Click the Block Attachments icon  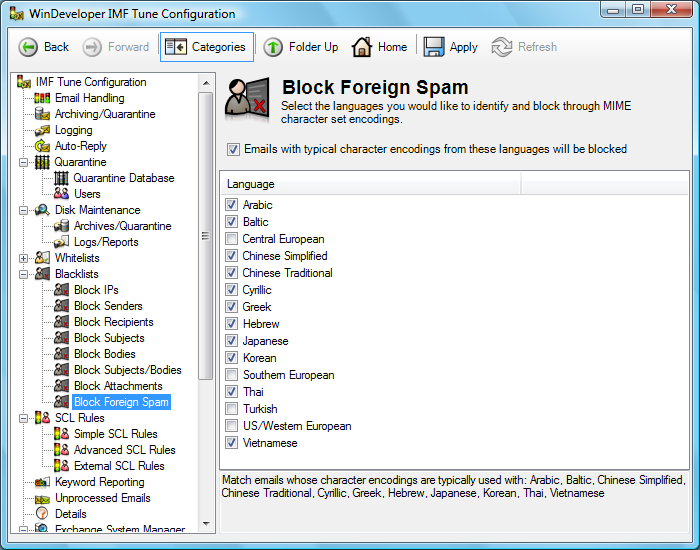(61, 386)
